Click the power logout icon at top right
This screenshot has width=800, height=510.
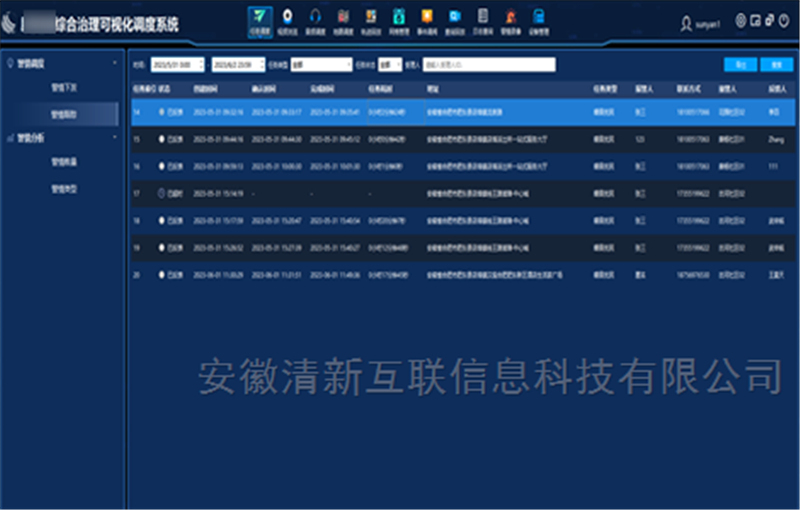coord(783,20)
